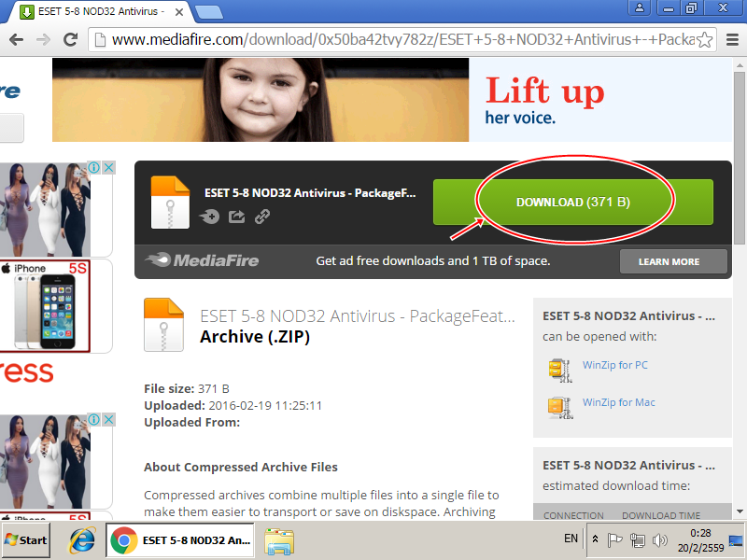Viewport: 747px width, 560px height.
Task: Select the Chrome ESET 5-8 NOD32 taskbar button
Action: click(180, 540)
